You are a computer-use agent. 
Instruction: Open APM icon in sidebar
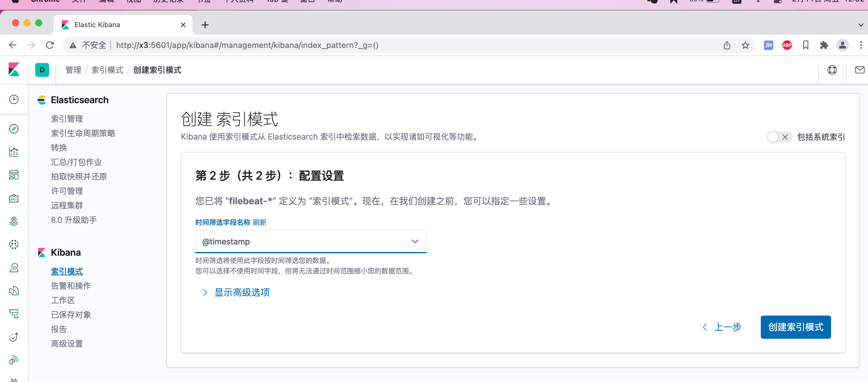pos(14,314)
